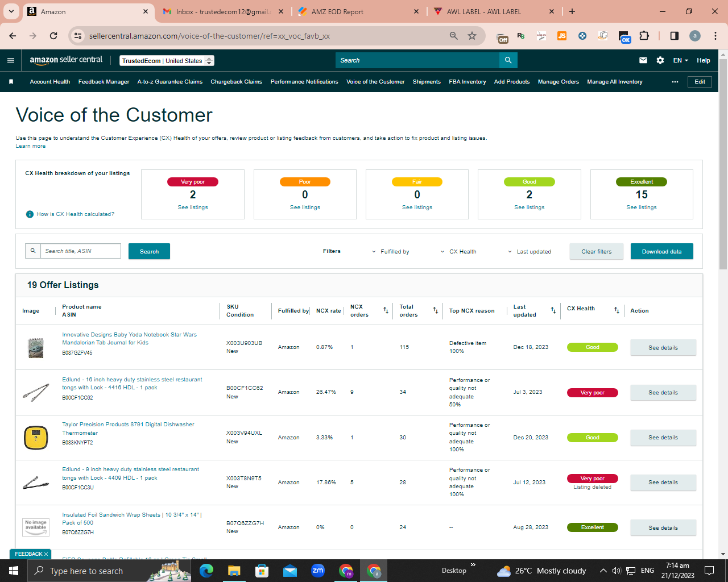Screen dimensions: 728x582
Task: Click Edit on the navigation bar
Action: (x=700, y=82)
